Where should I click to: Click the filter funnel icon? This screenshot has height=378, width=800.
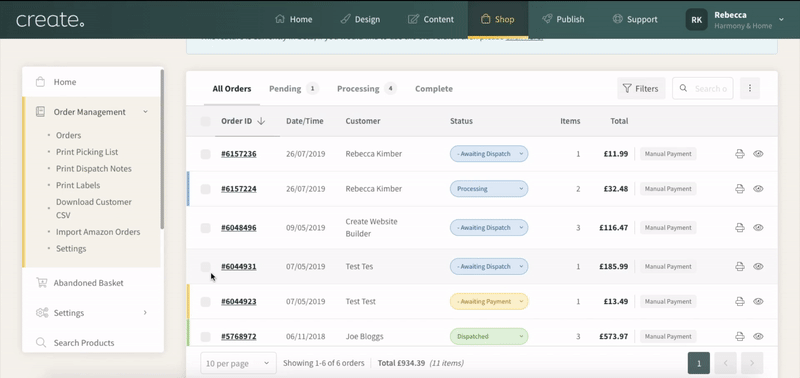[627, 88]
